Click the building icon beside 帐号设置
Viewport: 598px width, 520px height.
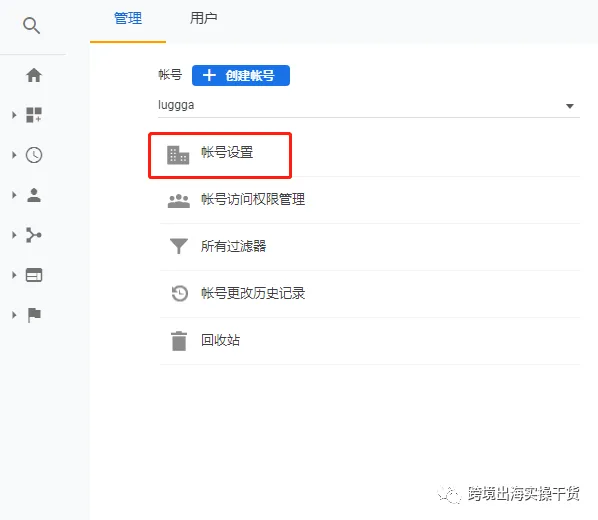pyautogui.click(x=178, y=155)
